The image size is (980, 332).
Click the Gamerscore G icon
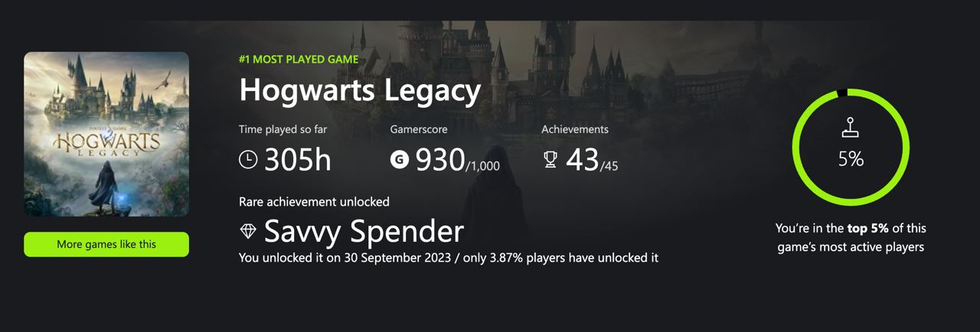[x=399, y=159]
